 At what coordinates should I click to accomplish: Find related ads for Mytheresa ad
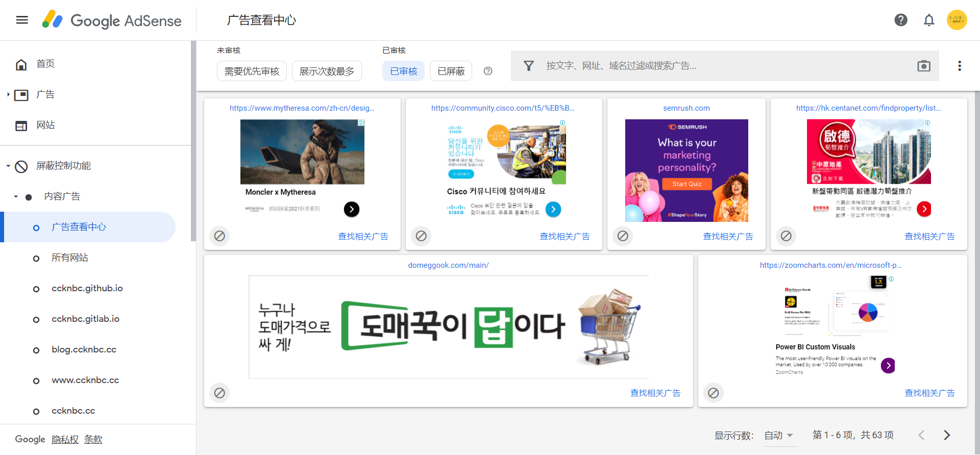coord(363,236)
